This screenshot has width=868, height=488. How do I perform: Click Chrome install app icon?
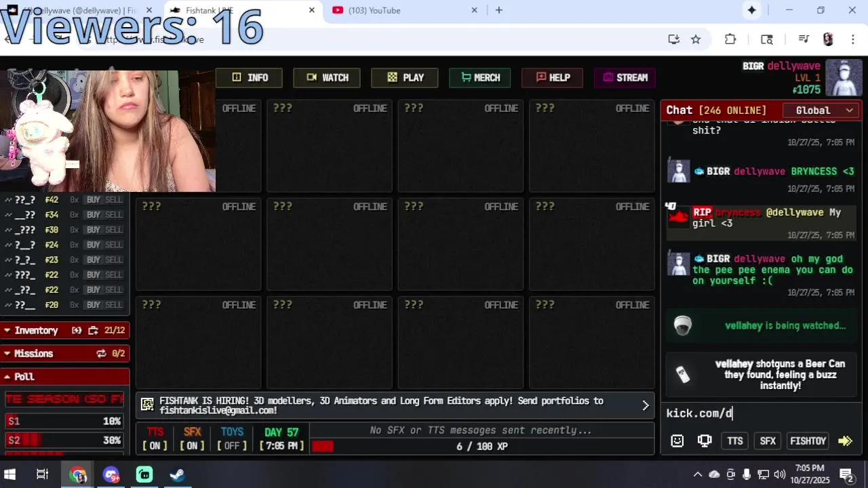click(x=673, y=39)
